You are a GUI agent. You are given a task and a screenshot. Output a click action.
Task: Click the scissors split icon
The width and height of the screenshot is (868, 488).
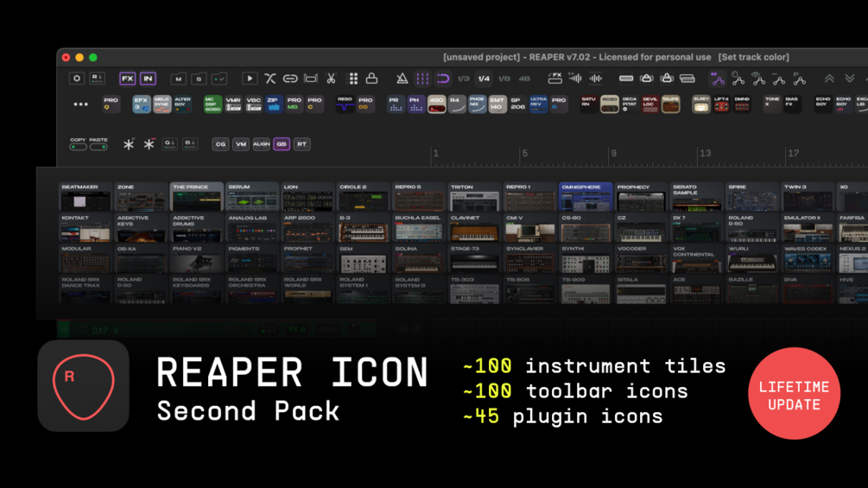click(x=331, y=79)
